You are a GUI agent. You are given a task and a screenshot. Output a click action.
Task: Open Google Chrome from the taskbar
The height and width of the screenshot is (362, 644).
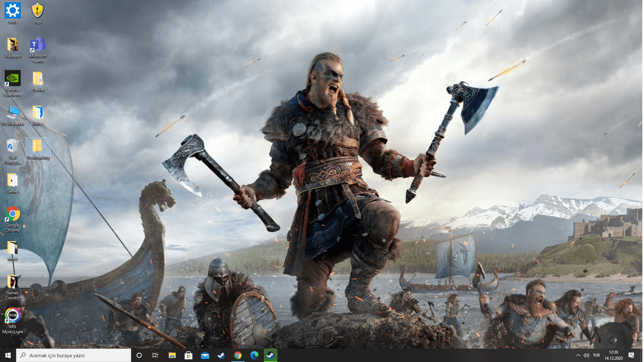pos(238,355)
